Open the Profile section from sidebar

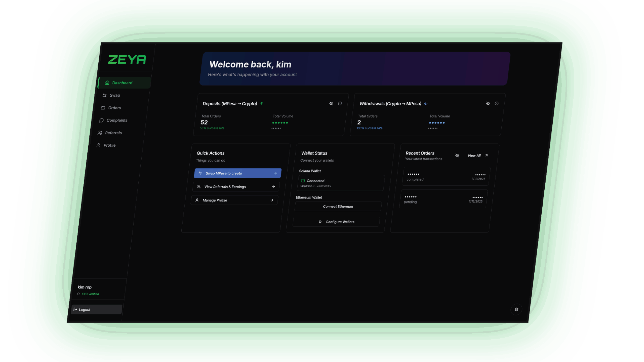[110, 145]
